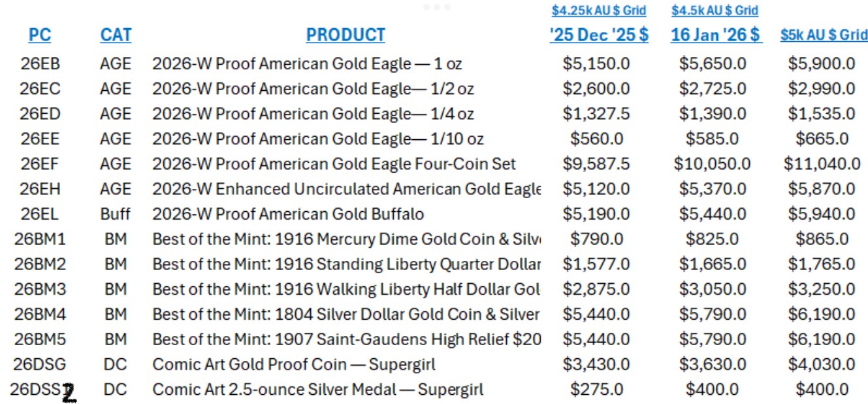Click the $11,040.0 price cell
This screenshot has height=404, width=868.
pos(822,163)
